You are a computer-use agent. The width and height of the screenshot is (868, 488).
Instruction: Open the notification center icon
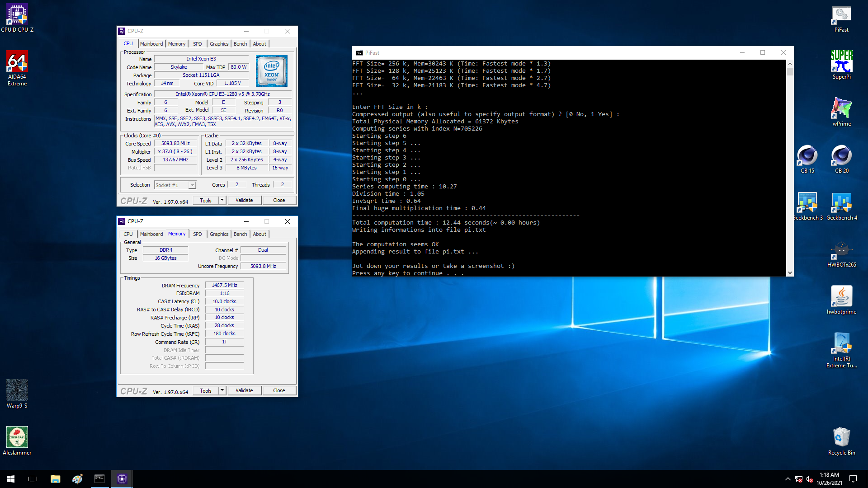pos(853,479)
